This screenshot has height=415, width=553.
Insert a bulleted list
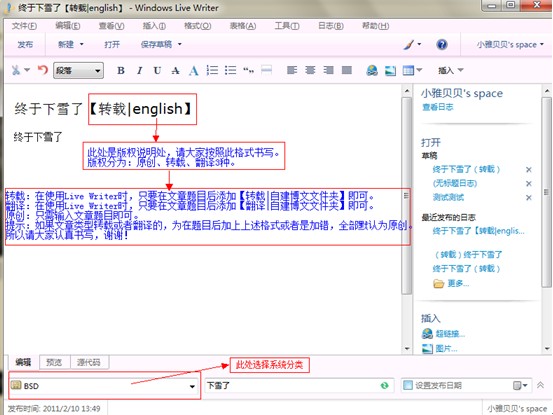click(230, 70)
